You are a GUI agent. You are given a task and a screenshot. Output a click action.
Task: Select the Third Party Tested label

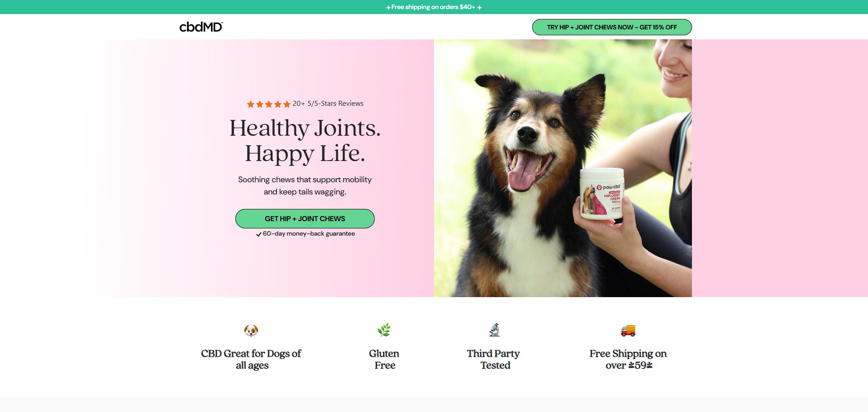click(x=494, y=359)
